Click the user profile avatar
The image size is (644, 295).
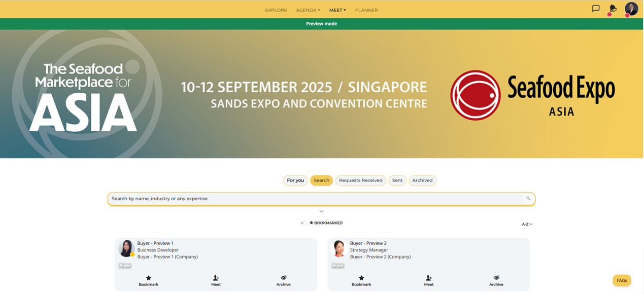click(631, 9)
